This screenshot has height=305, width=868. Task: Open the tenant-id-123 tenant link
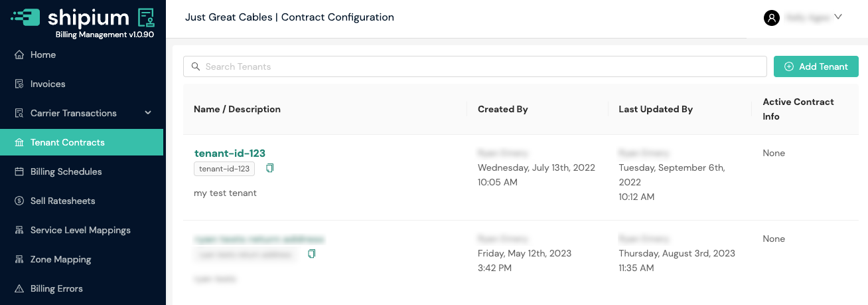coord(230,153)
